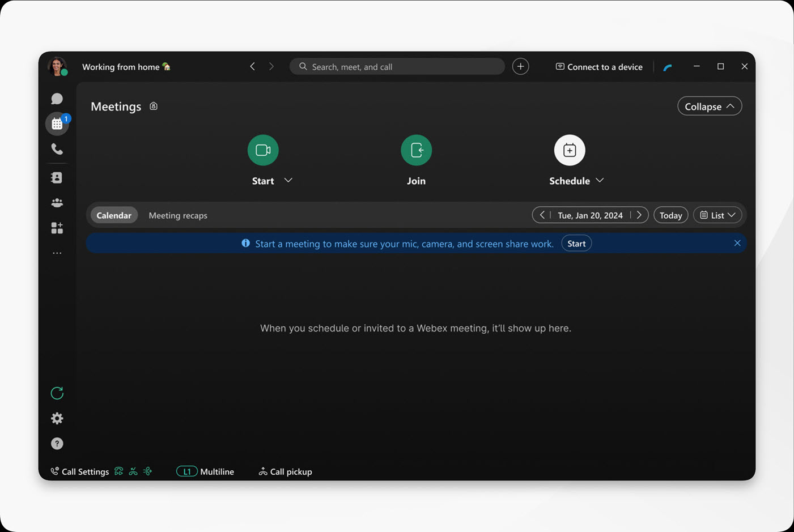Click the blue info icon in banner
The width and height of the screenshot is (794, 532).
click(245, 243)
